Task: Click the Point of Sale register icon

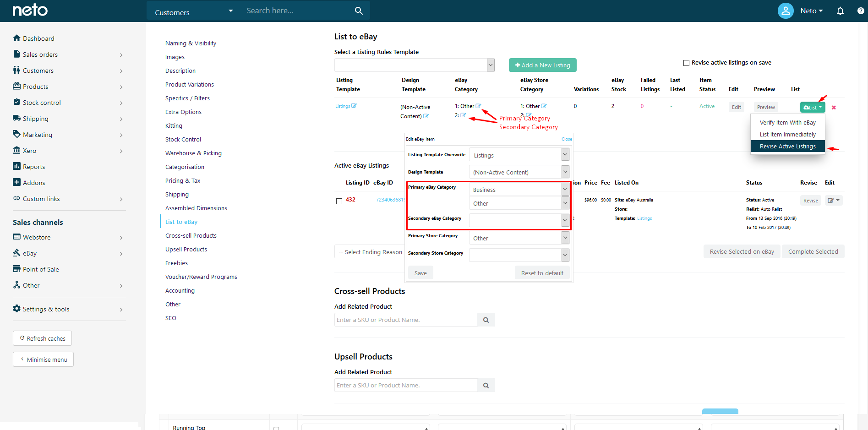Action: pos(17,269)
